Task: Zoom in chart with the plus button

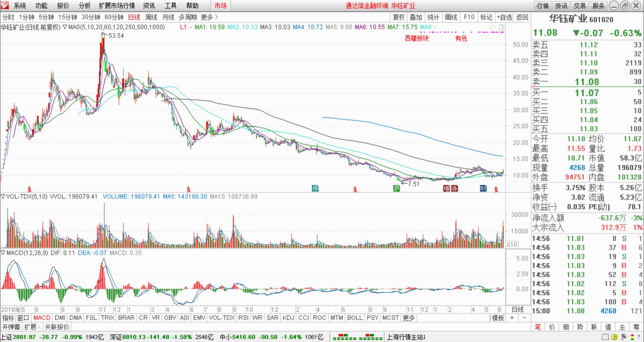Action: pyautogui.click(x=512, y=318)
